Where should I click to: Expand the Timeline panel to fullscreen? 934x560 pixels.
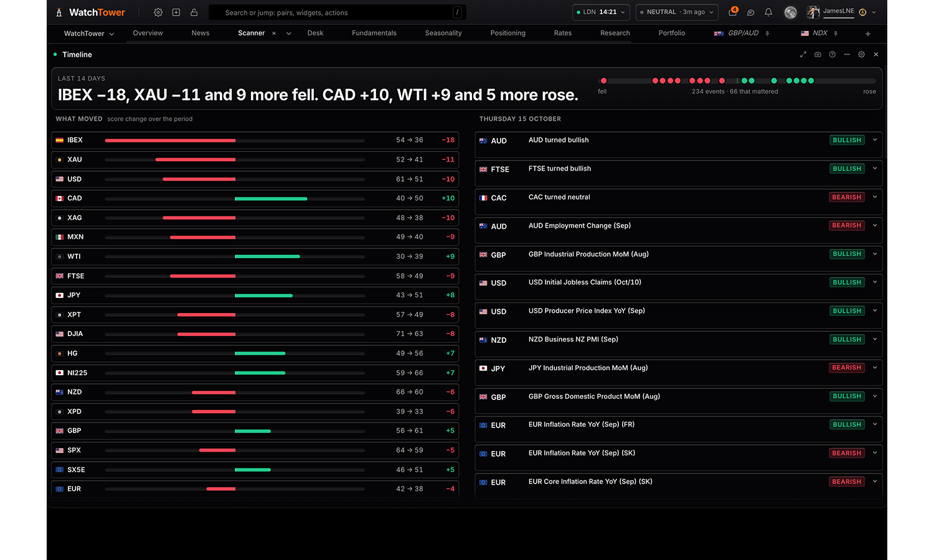click(803, 55)
